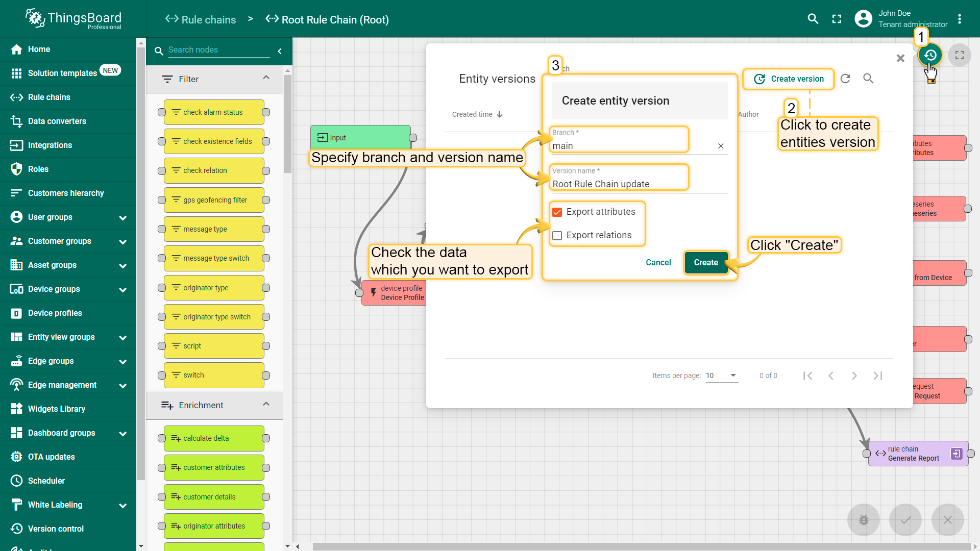Clear the Branch field value

(x=721, y=146)
